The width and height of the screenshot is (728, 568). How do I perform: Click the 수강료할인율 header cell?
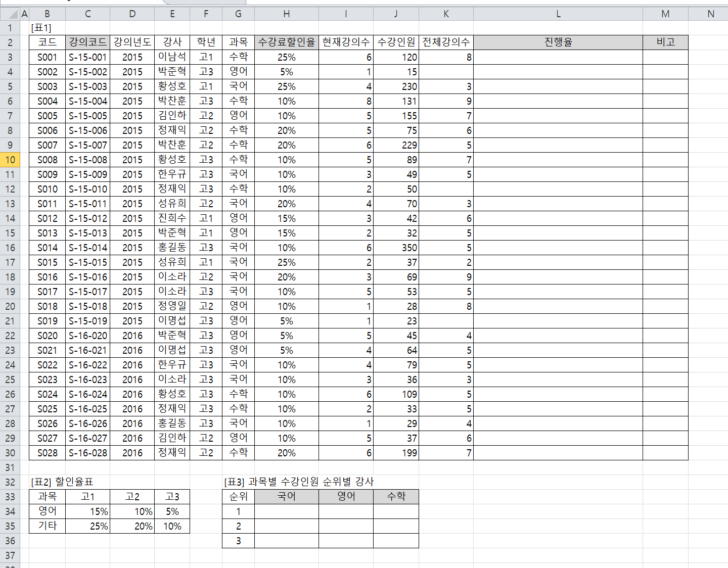pyautogui.click(x=287, y=42)
